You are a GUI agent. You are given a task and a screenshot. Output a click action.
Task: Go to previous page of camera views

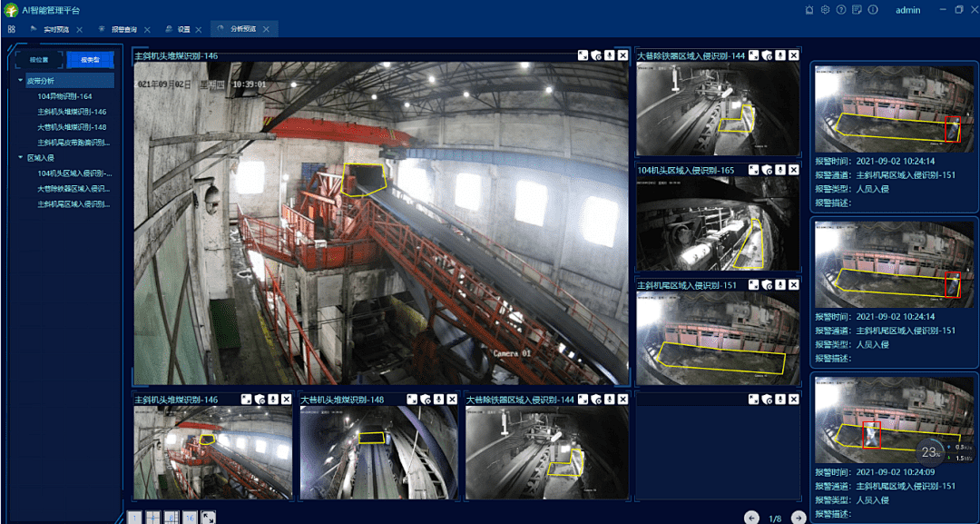click(751, 518)
